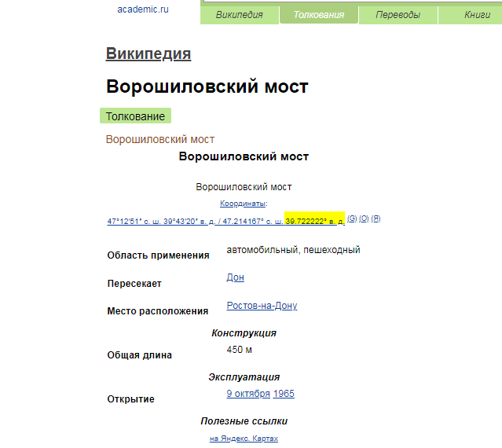Click the large Ворошиловский мост page title
Image resolution: width=502 pixels, height=448 pixels.
point(207,86)
